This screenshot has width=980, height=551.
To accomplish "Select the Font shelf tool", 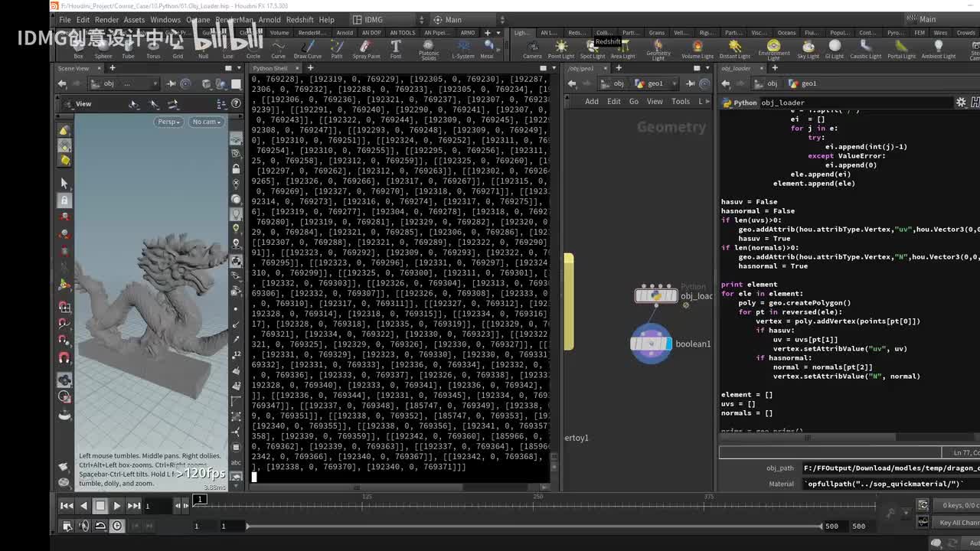I will 395,48.
